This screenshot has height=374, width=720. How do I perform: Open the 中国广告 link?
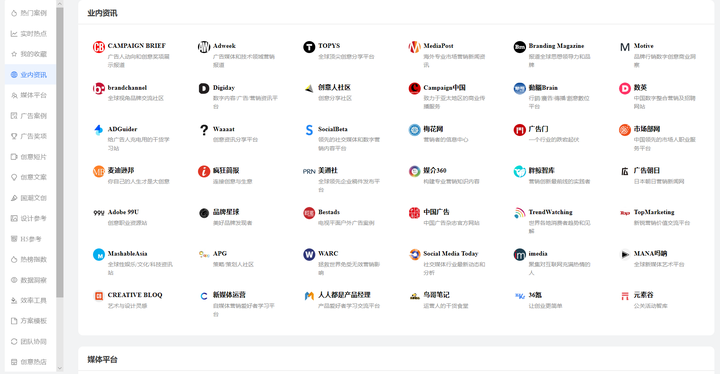[436, 212]
